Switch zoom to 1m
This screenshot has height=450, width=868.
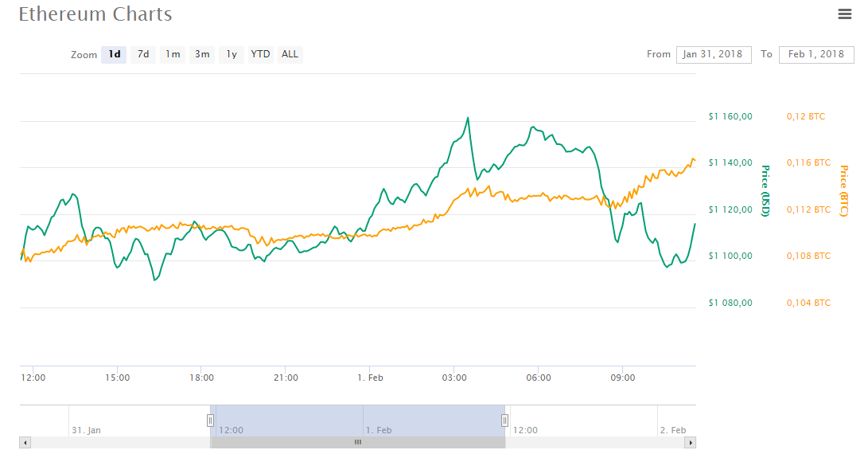click(173, 54)
